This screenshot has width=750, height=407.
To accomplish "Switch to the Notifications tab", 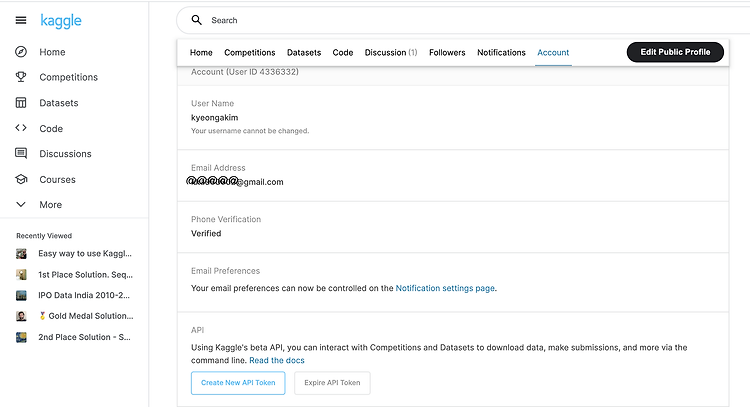I will click(x=501, y=53).
